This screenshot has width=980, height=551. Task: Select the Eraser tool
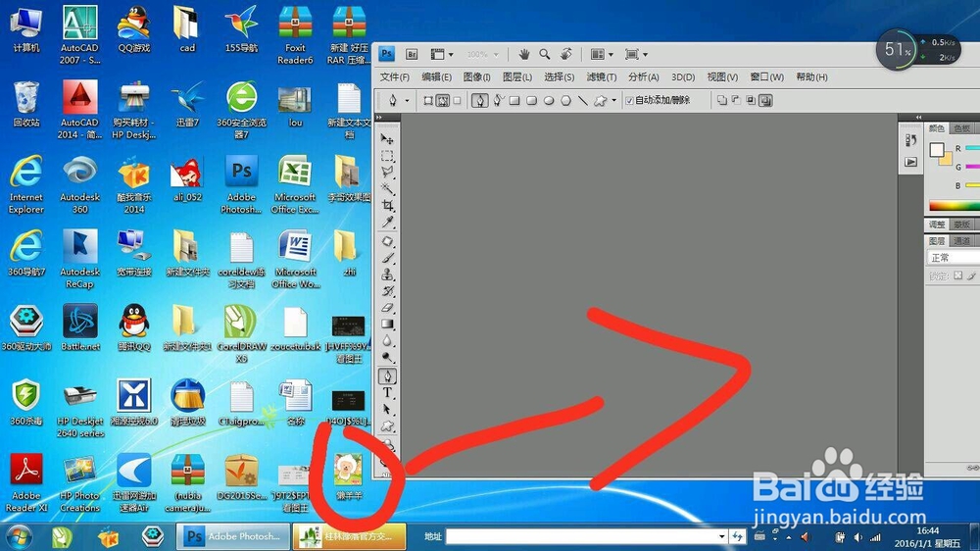(x=387, y=308)
